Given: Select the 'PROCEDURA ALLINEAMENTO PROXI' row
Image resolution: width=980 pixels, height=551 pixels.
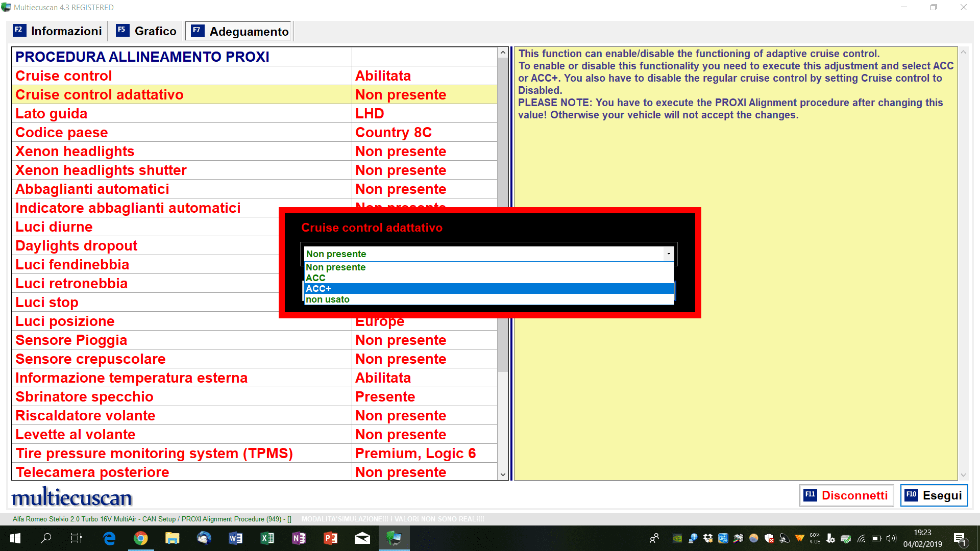Looking at the screenshot, I should (255, 57).
